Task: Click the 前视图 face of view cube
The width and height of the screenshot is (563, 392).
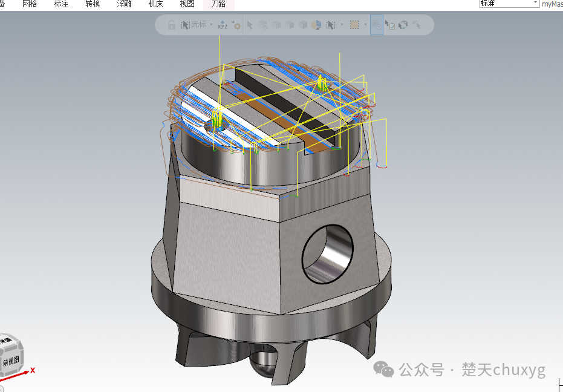Action: coord(11,361)
